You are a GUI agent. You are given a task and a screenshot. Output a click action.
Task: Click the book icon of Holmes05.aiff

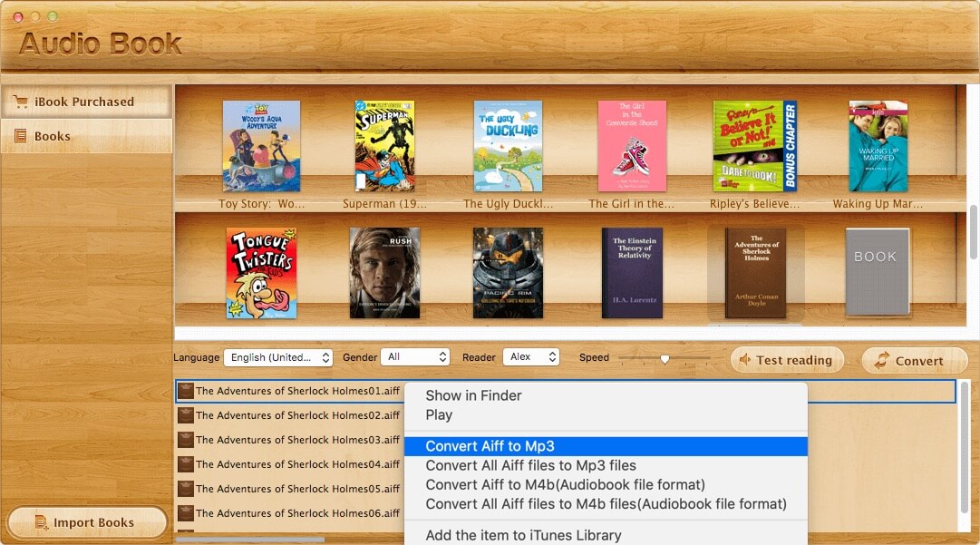point(186,488)
